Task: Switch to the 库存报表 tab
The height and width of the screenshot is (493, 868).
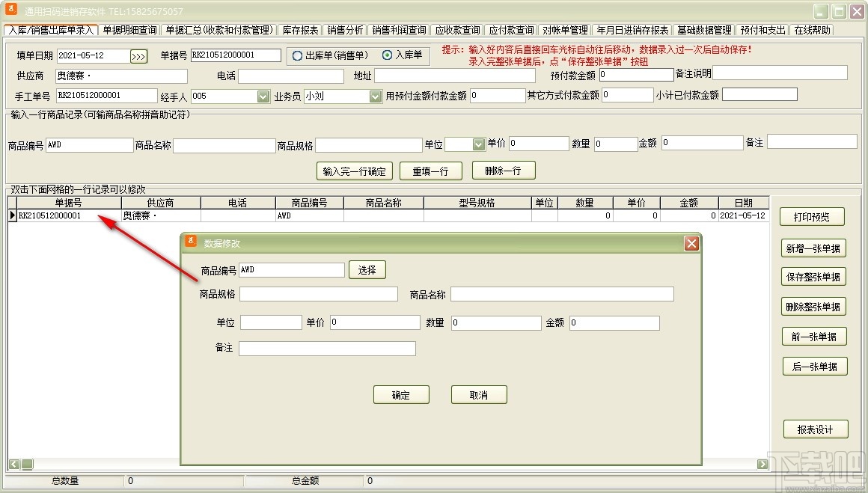Action: point(300,30)
